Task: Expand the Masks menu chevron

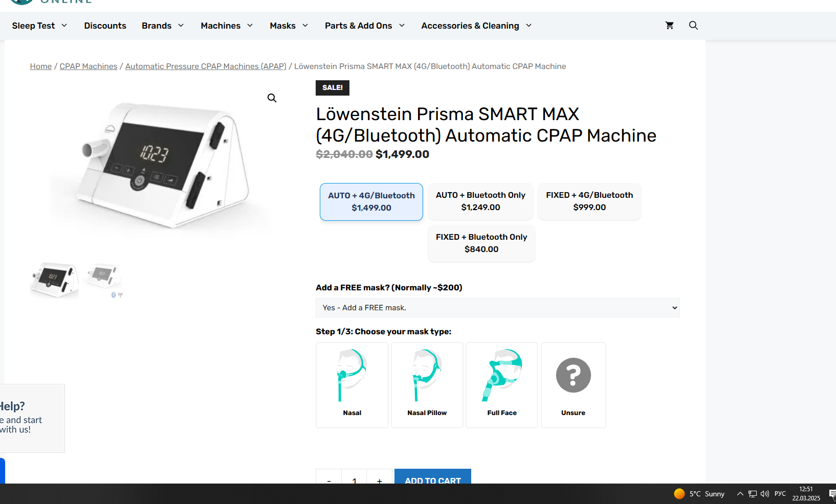Action: pos(305,26)
